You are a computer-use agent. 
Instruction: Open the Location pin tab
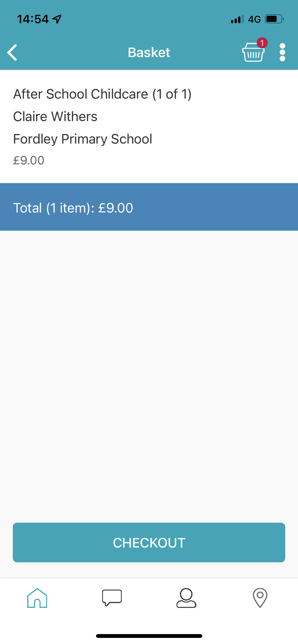260,598
